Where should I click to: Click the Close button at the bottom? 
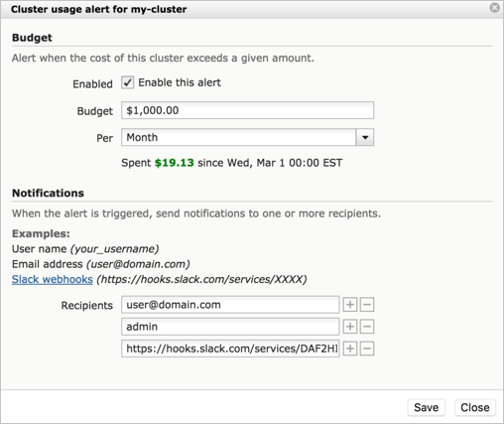[x=475, y=407]
